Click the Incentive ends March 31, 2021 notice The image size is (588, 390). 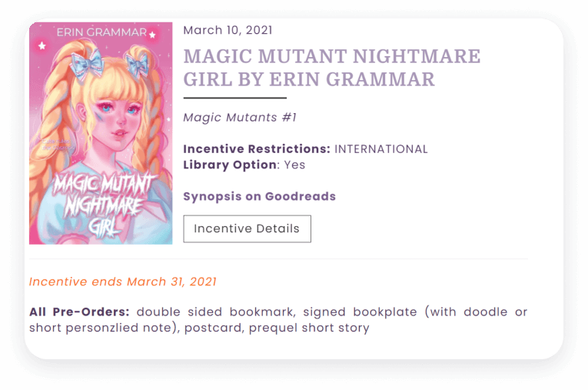click(122, 282)
